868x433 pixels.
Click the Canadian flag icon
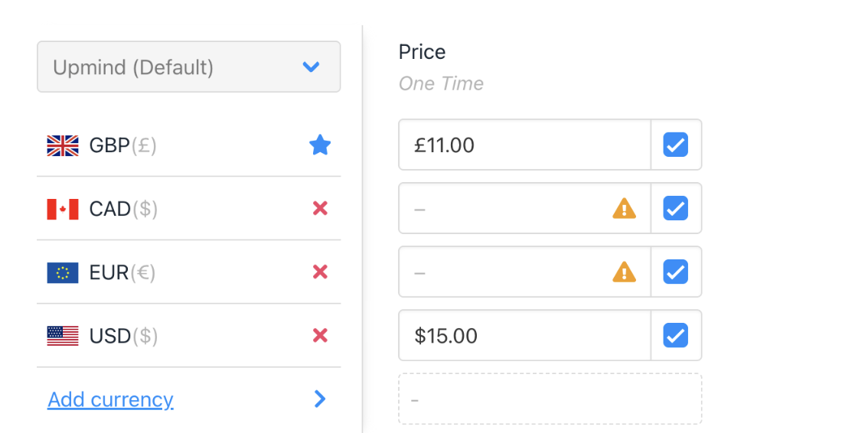(63, 209)
